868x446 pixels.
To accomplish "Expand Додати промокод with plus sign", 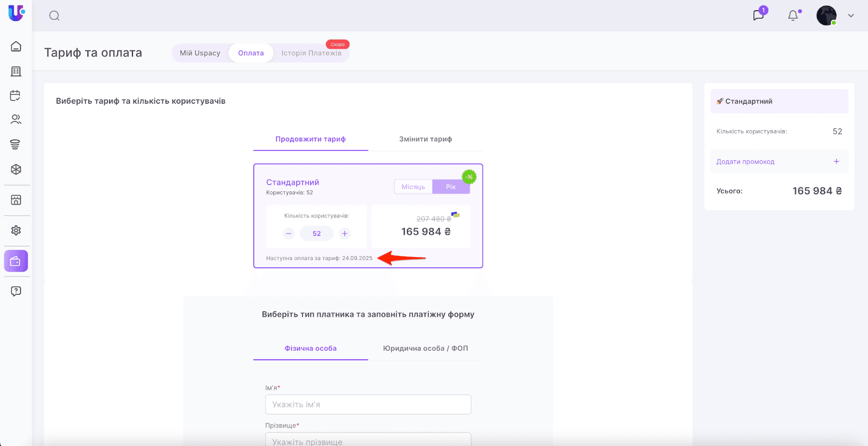I will 836,161.
